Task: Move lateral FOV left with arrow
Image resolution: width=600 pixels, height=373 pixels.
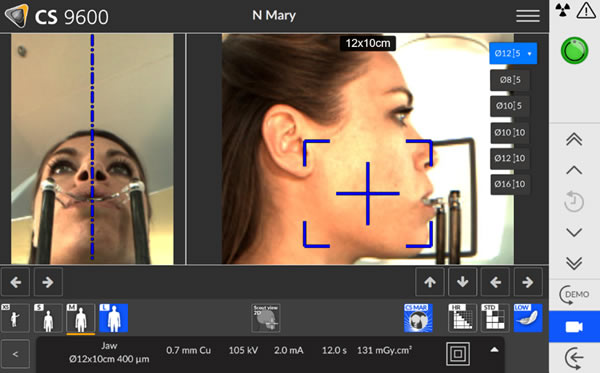Action: 495,282
